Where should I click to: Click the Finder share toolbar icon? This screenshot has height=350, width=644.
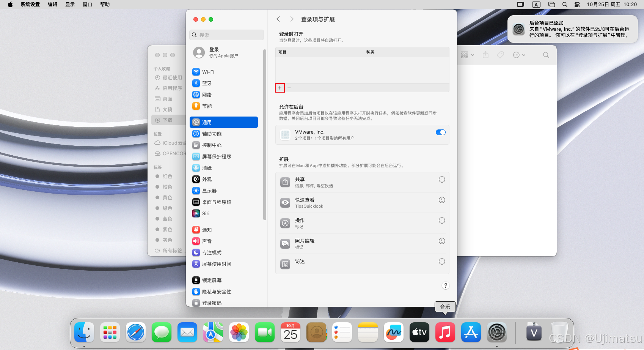pyautogui.click(x=485, y=55)
